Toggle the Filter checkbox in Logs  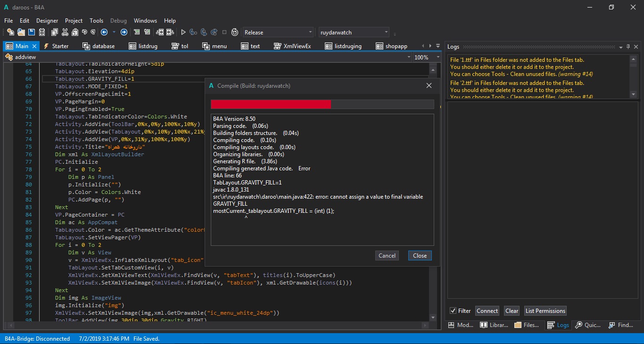click(x=453, y=310)
